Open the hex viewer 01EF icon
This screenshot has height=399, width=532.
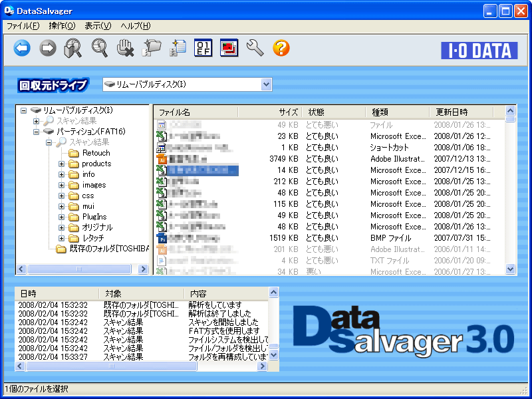[x=203, y=48]
